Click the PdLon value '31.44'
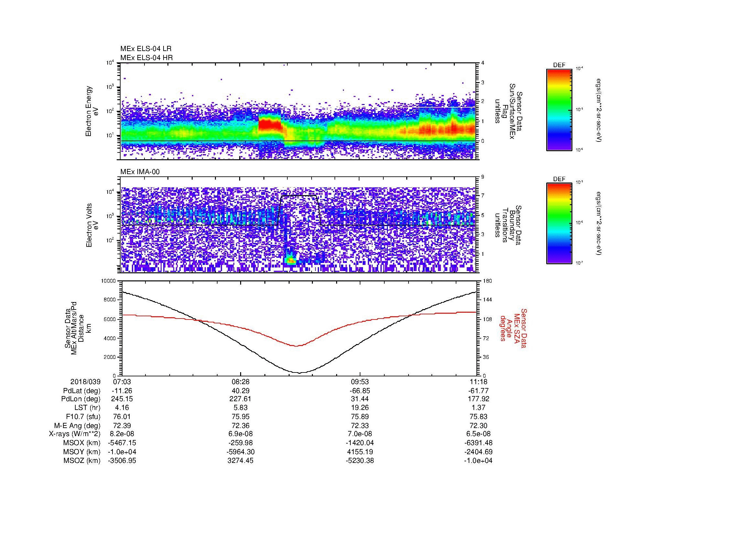The image size is (756, 534). pyautogui.click(x=360, y=399)
